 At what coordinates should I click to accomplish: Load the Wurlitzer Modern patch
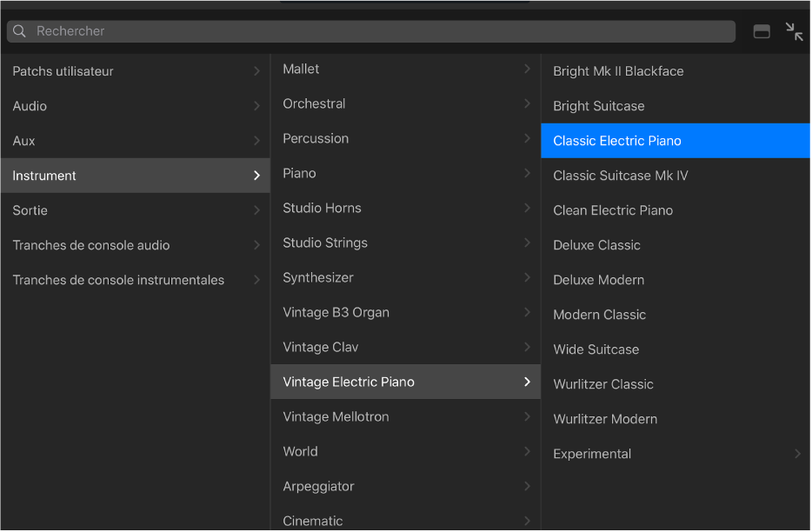coord(676,418)
